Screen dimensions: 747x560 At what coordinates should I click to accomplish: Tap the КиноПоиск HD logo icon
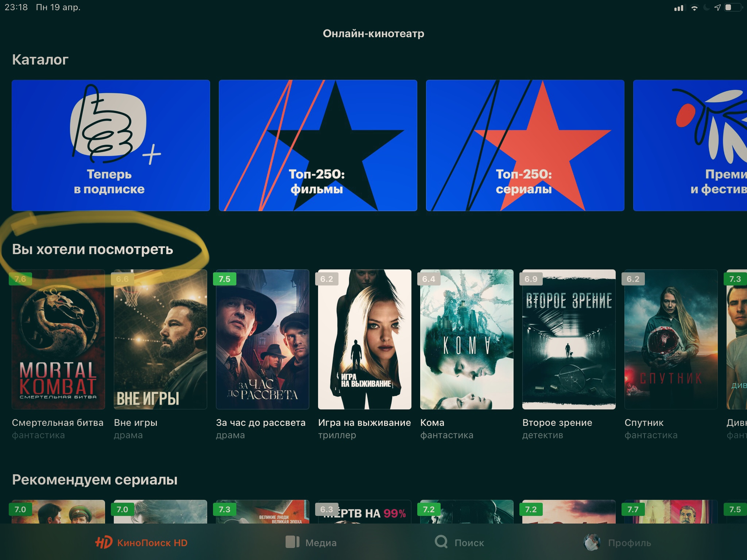104,542
